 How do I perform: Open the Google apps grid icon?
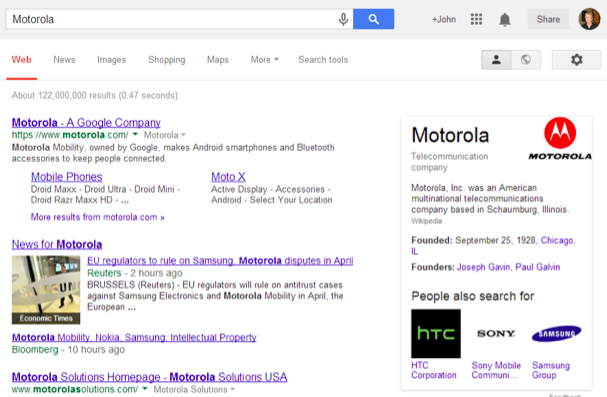click(x=476, y=19)
